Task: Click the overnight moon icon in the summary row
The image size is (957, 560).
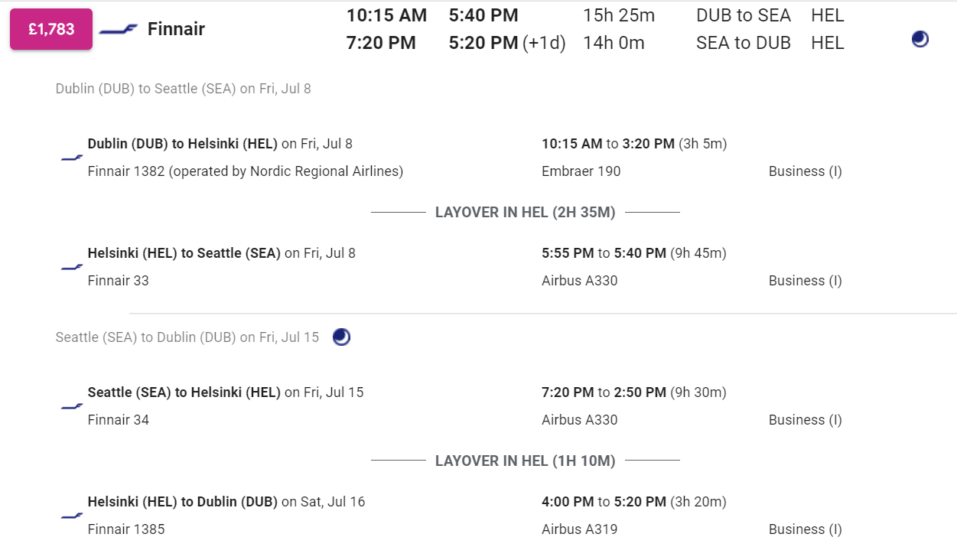Action: tap(920, 39)
